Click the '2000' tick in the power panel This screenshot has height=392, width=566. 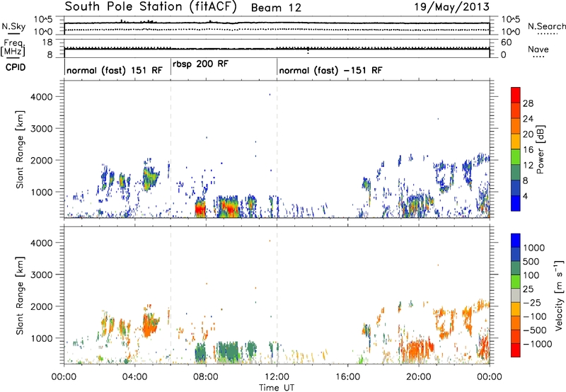click(42, 161)
